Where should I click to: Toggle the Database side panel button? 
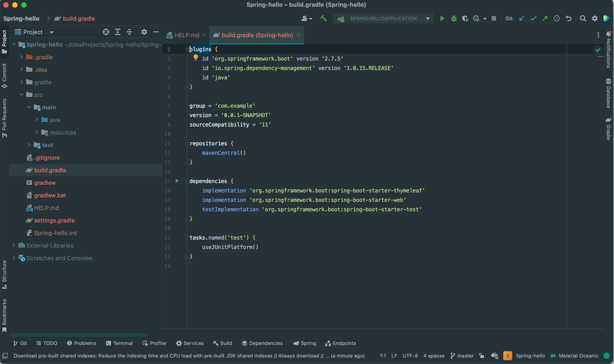pos(608,93)
